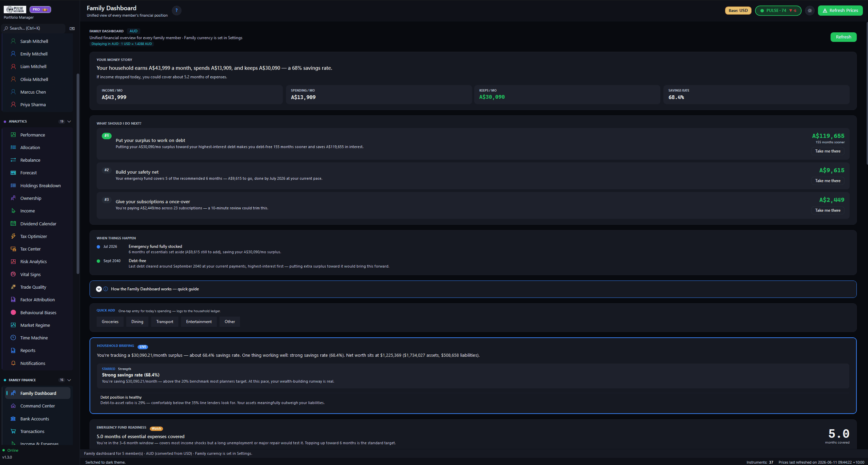
Task: Select the Income cursor icon
Action: (x=13, y=211)
